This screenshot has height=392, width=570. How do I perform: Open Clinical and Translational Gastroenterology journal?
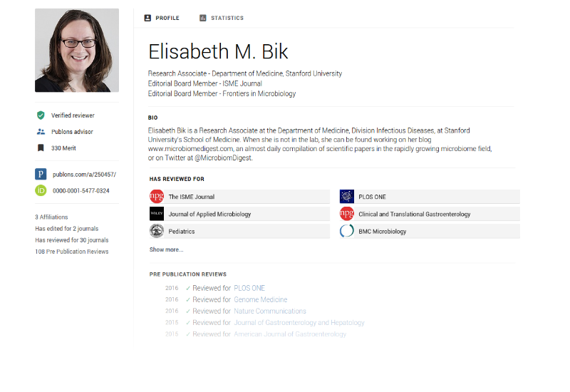(415, 214)
